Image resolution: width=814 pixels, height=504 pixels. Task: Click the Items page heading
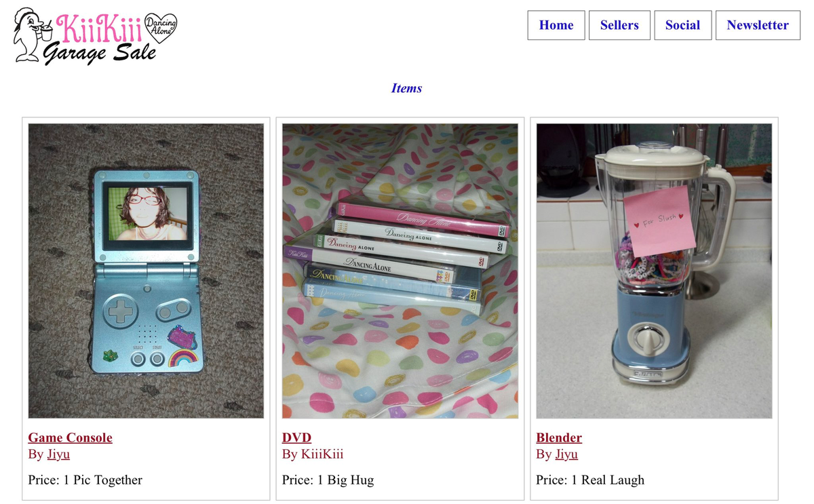pos(407,88)
